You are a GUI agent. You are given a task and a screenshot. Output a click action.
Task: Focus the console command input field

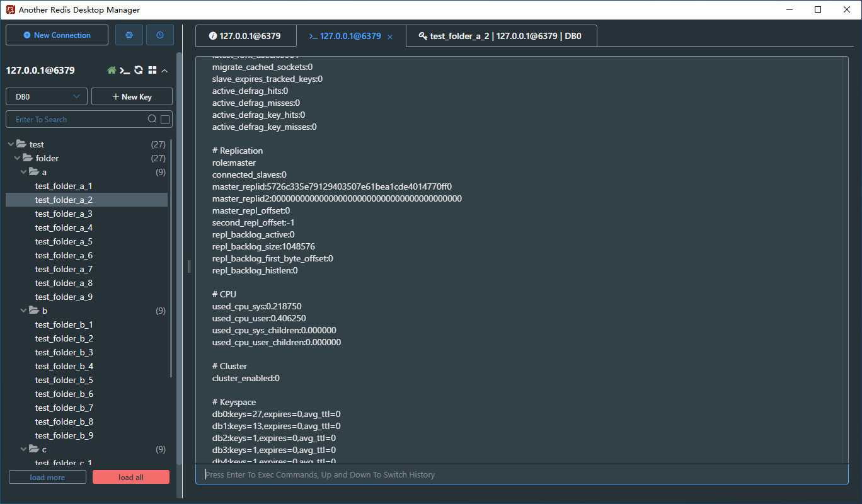[x=522, y=474]
